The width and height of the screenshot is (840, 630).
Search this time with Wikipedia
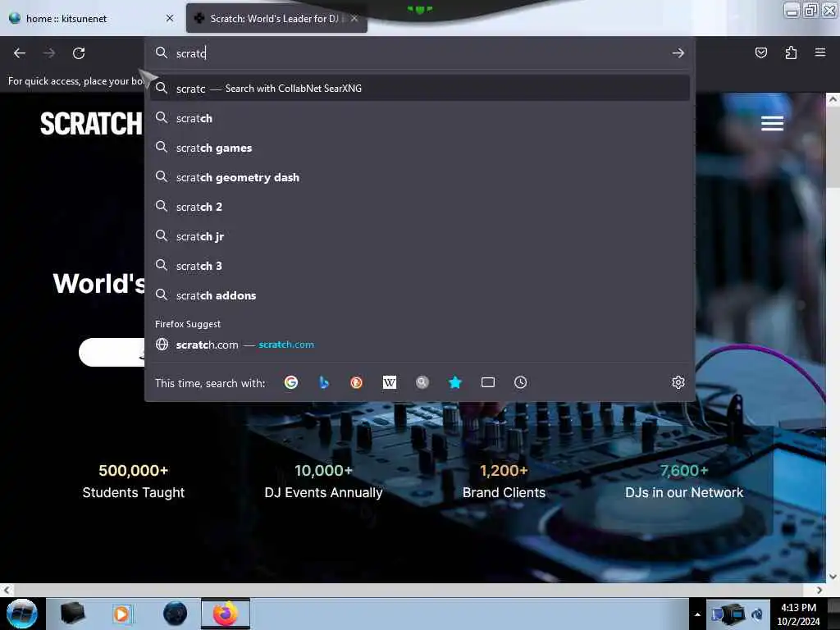[x=390, y=382]
